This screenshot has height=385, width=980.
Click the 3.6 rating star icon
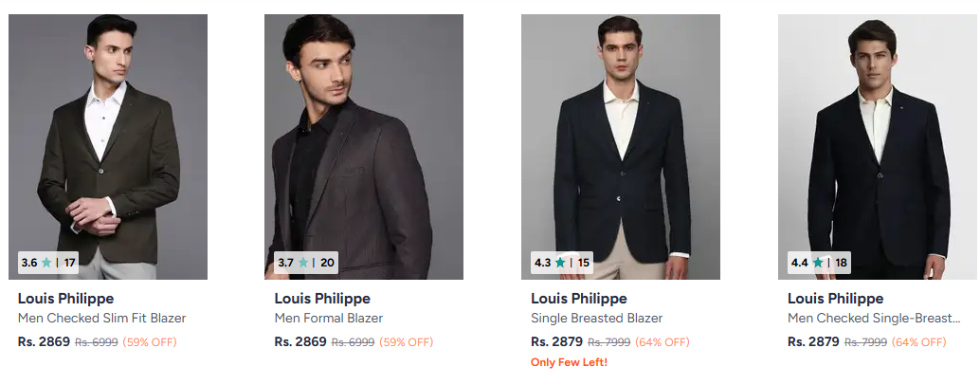coord(46,263)
